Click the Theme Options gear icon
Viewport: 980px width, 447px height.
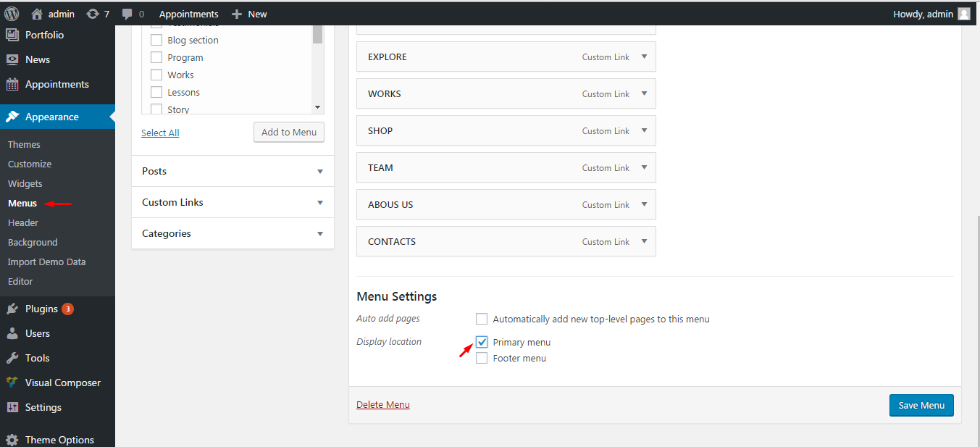coord(12,440)
